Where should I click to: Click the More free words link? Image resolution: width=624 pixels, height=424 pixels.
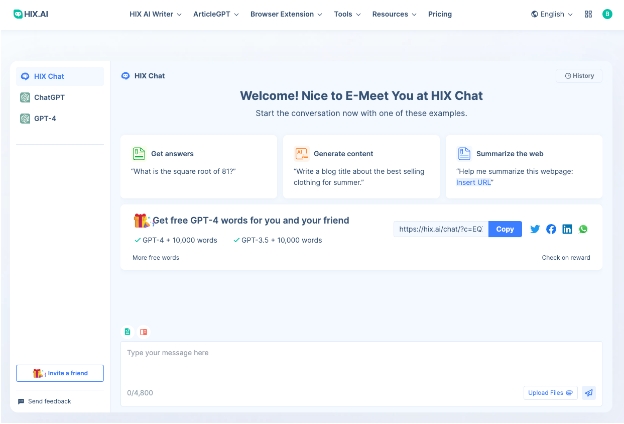[156, 258]
